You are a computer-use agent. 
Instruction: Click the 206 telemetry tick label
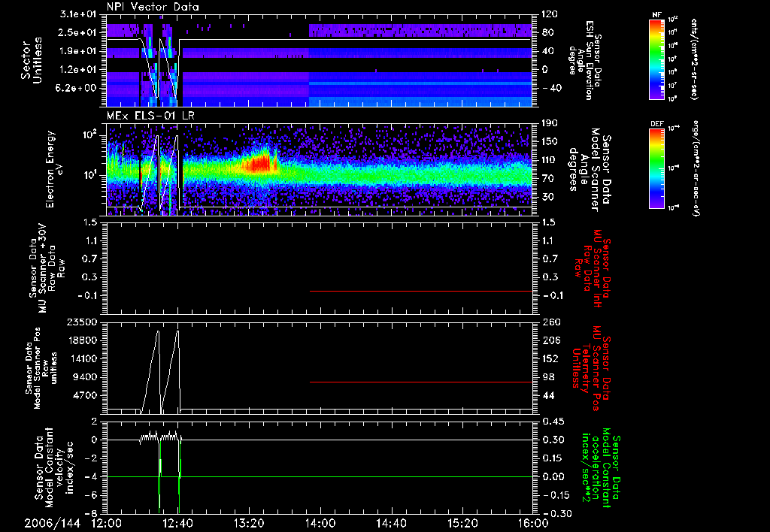tap(550, 340)
